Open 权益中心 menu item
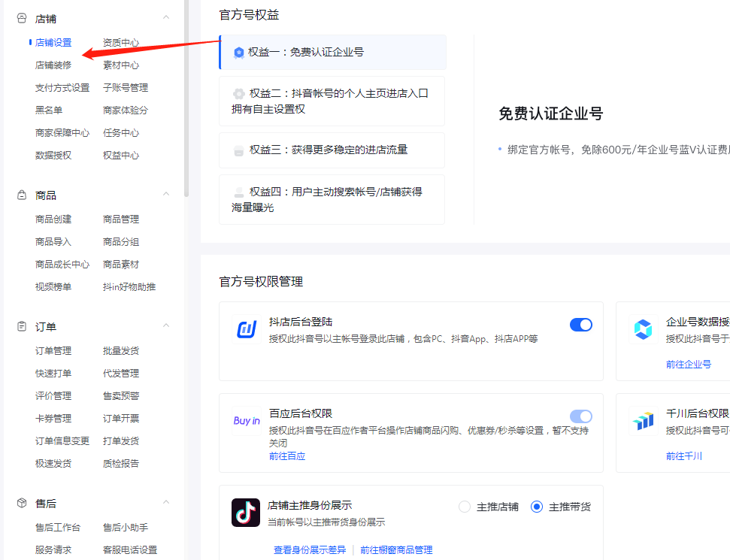This screenshot has width=730, height=560. point(121,155)
